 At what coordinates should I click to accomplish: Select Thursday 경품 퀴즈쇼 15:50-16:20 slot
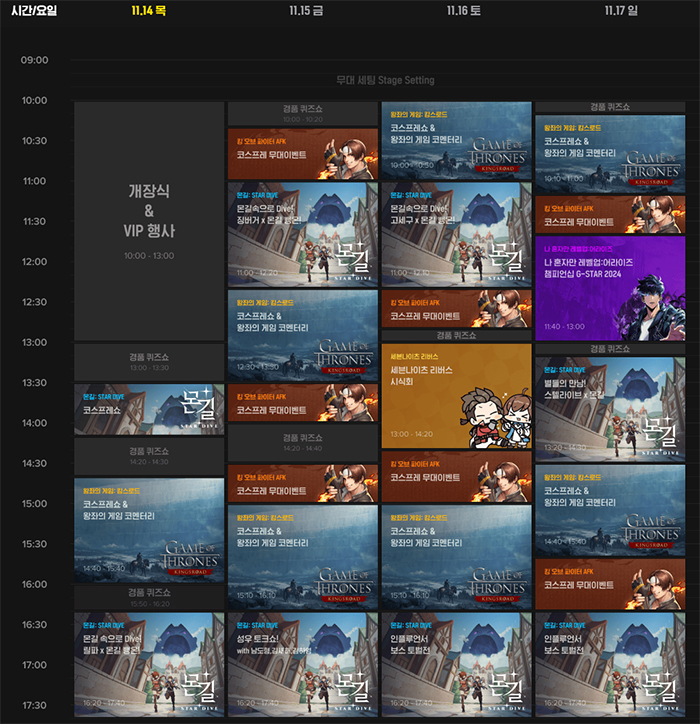click(149, 597)
